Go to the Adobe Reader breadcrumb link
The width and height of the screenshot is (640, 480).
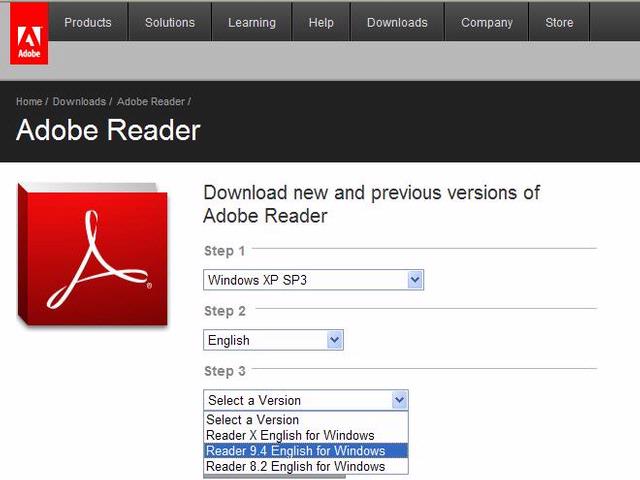(151, 101)
